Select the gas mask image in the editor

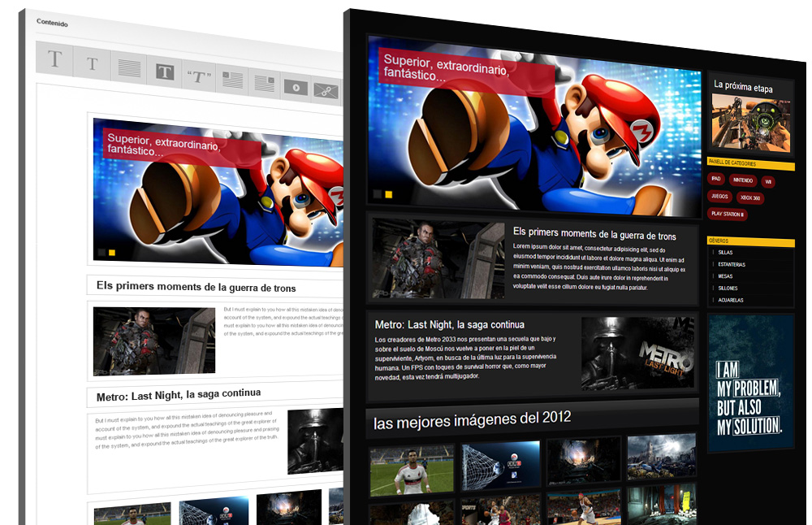click(x=315, y=440)
